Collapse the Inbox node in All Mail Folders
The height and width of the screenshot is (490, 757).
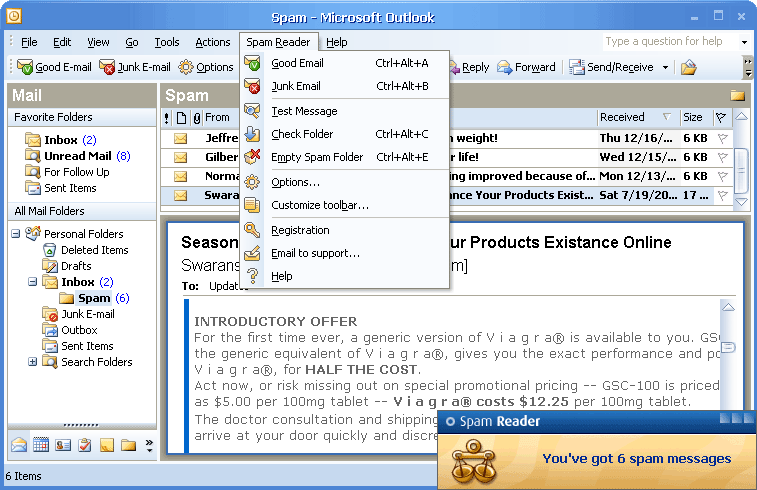point(32,281)
